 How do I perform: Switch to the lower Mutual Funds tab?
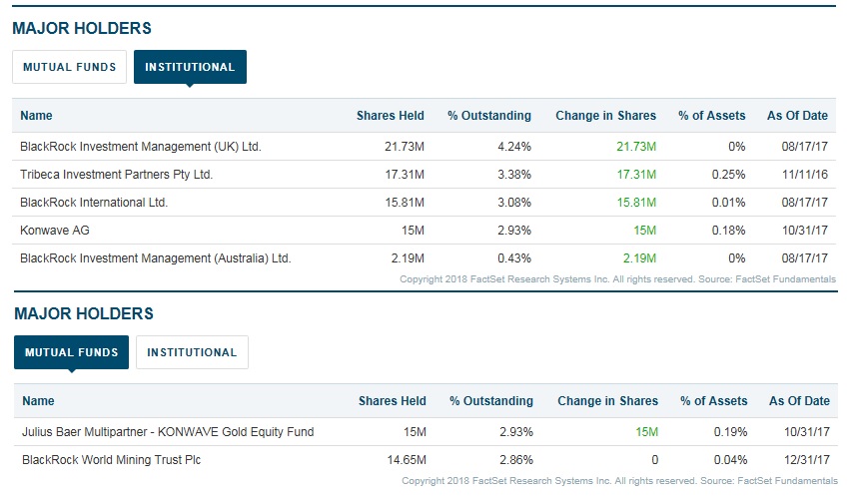[71, 352]
